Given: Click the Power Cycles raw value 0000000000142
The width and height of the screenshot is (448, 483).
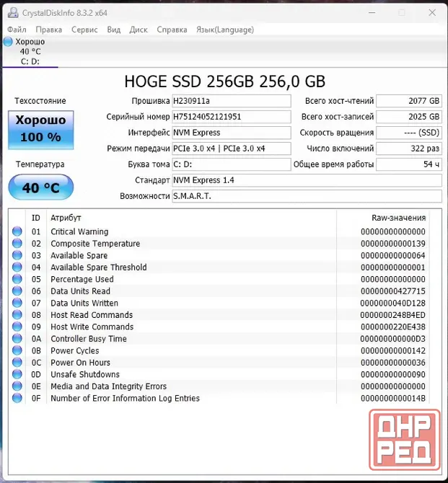Looking at the screenshot, I should [392, 350].
